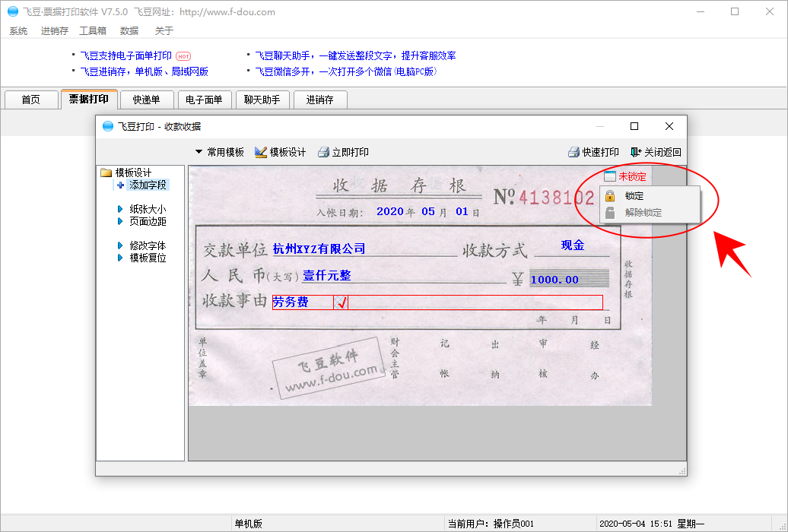Click the 修改字体 arrow icon
The width and height of the screenshot is (788, 532).
pyautogui.click(x=120, y=245)
